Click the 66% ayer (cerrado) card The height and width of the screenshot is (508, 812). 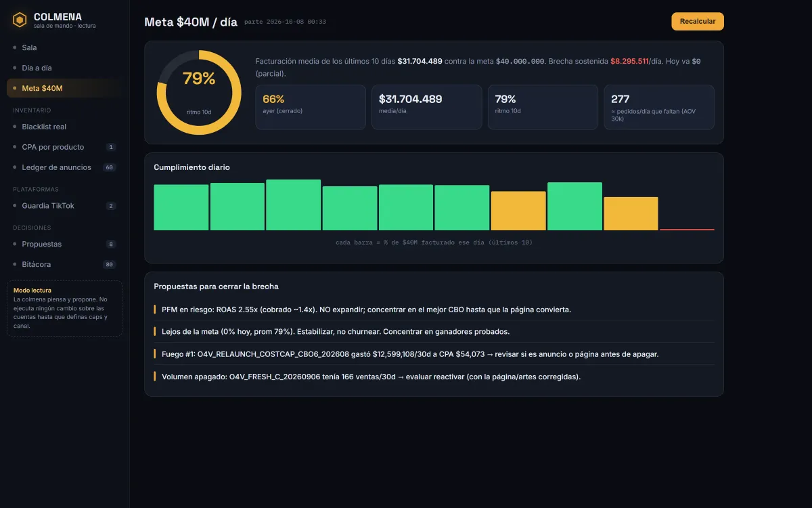point(311,107)
